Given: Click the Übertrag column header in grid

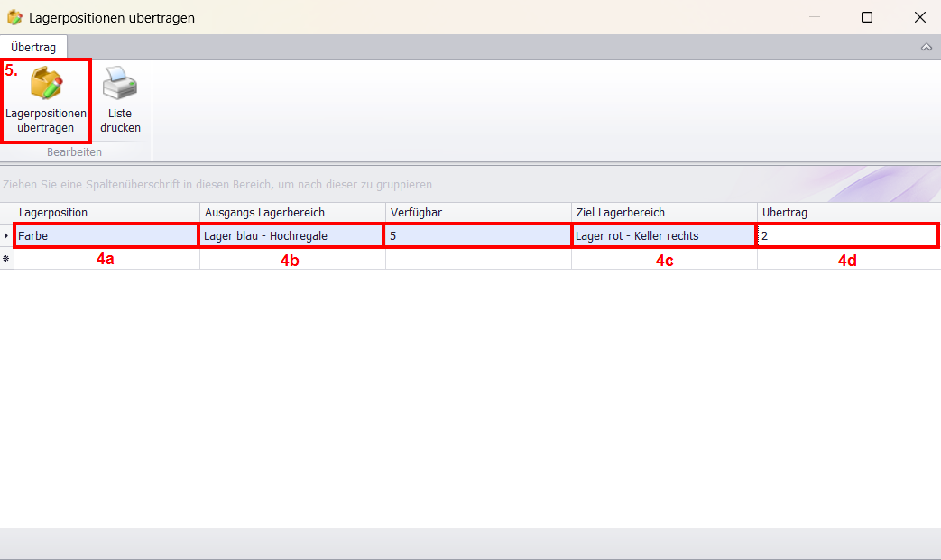Looking at the screenshot, I should point(848,212).
